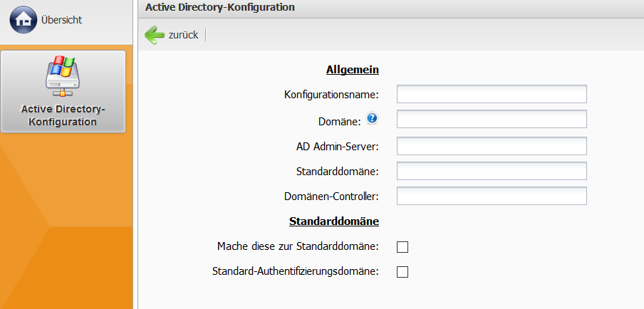Screen dimensions: 644x309
Task: Click the 'Domänen-Controller:' label
Action: [x=331, y=197]
